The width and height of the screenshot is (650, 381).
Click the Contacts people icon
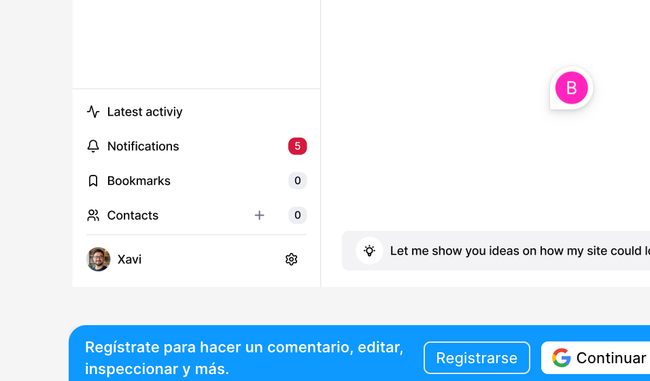click(93, 215)
